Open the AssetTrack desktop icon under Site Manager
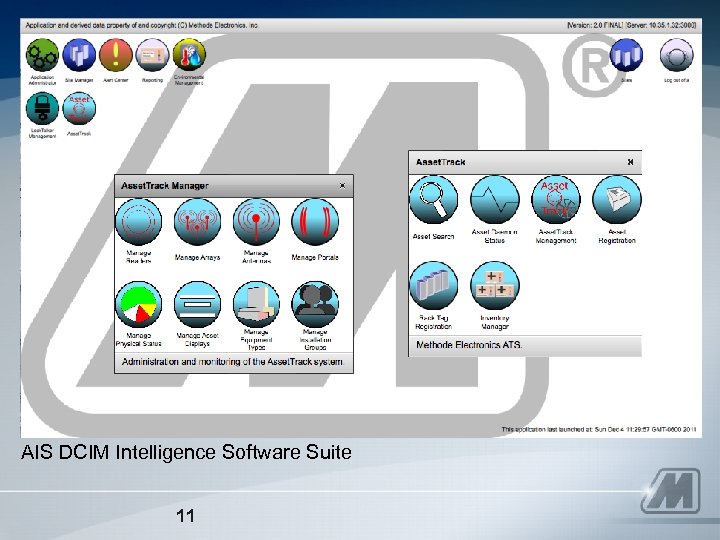This screenshot has width=720, height=540. (79, 108)
